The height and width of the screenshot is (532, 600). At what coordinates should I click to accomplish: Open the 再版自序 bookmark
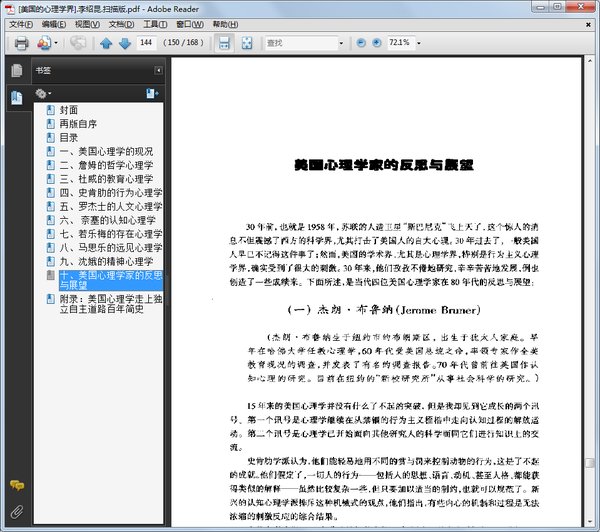pos(78,124)
